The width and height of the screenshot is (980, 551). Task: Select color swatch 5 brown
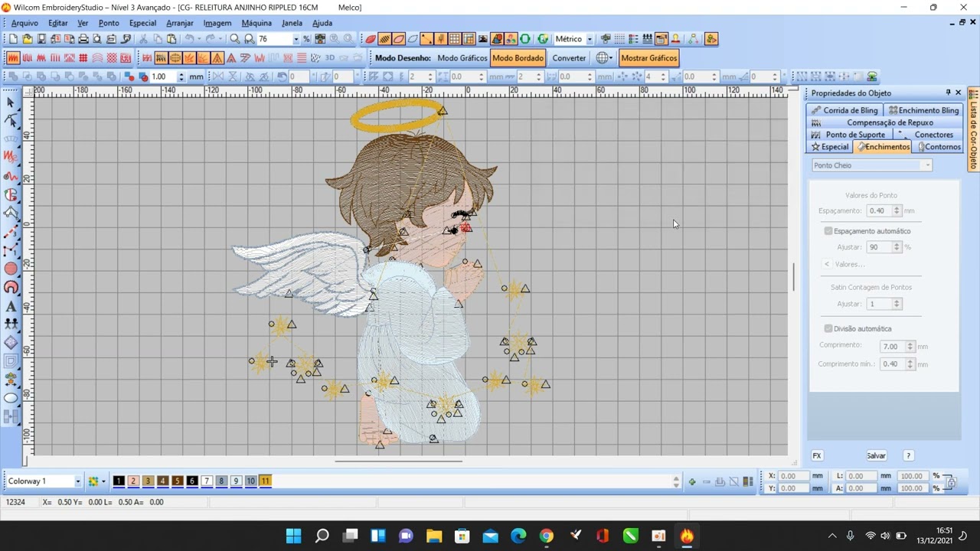(x=178, y=481)
